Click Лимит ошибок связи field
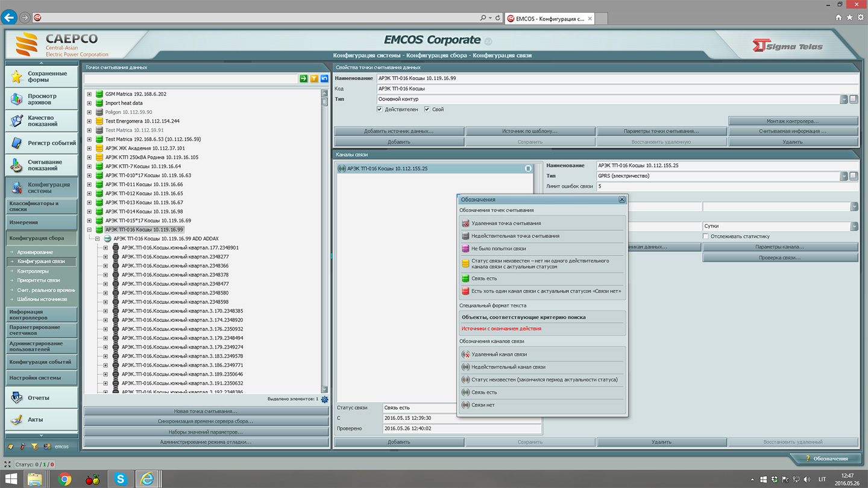 [x=727, y=186]
